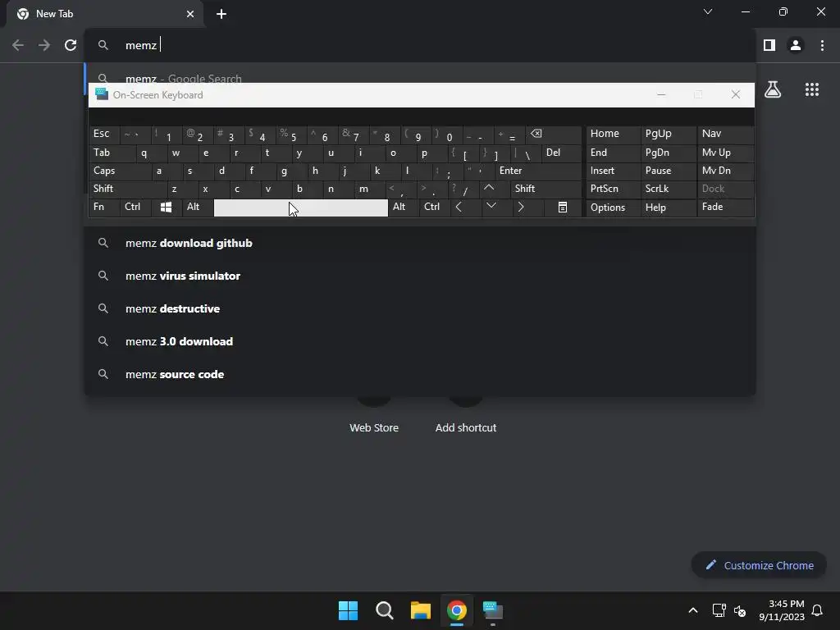Open the tab search chevron
The width and height of the screenshot is (840, 630).
click(x=708, y=11)
